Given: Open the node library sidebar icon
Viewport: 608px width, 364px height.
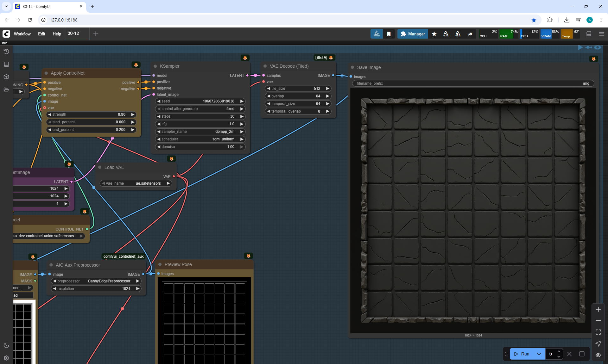Looking at the screenshot, I should [6, 64].
